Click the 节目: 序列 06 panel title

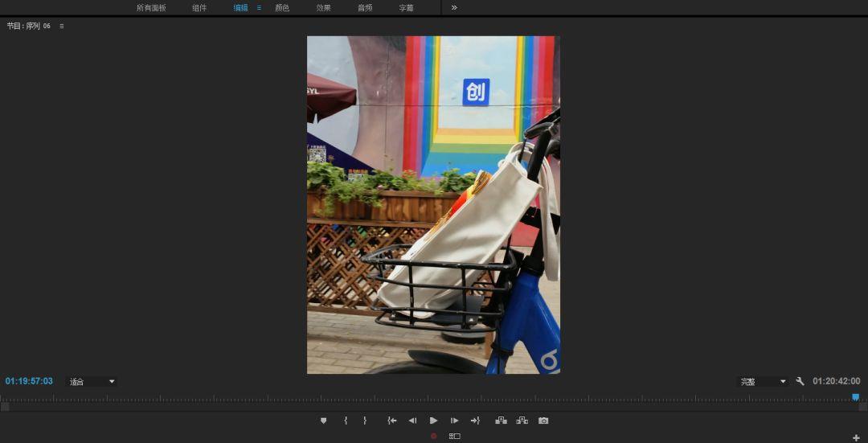click(29, 26)
